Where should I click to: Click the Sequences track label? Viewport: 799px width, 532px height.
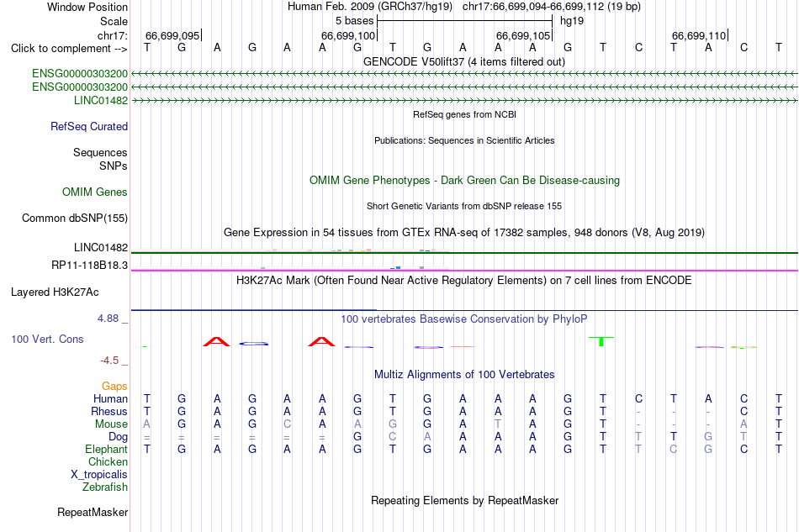[x=100, y=152]
